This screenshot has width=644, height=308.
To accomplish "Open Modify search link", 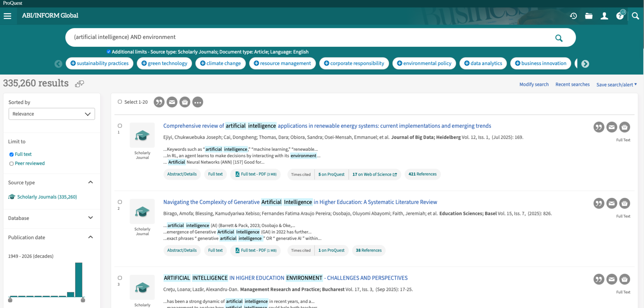I will coord(534,84).
